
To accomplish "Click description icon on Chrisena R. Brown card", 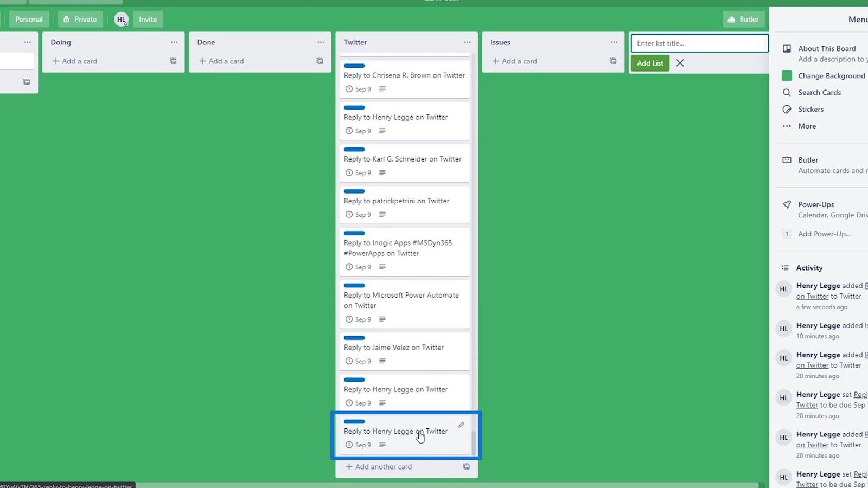I will (382, 89).
